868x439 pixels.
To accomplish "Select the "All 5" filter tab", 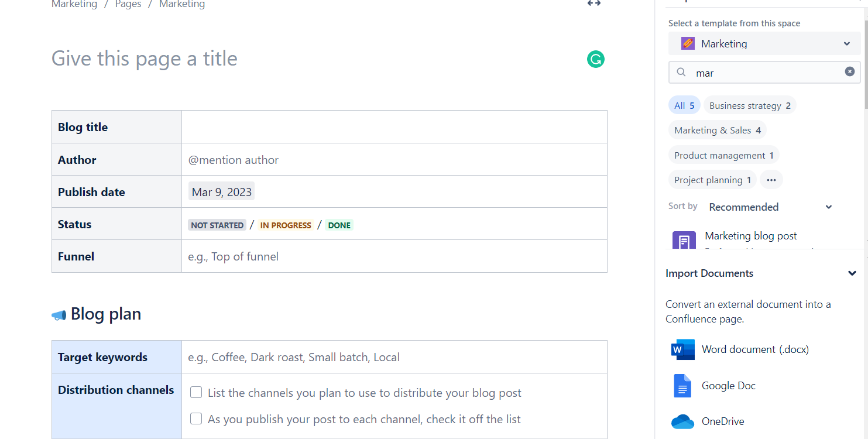I will pos(684,105).
